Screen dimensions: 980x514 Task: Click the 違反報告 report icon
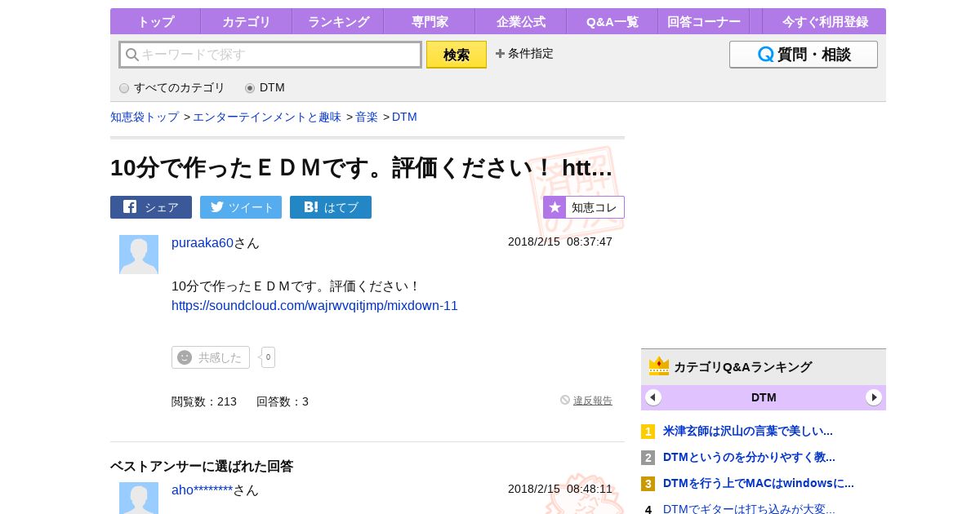(x=565, y=400)
